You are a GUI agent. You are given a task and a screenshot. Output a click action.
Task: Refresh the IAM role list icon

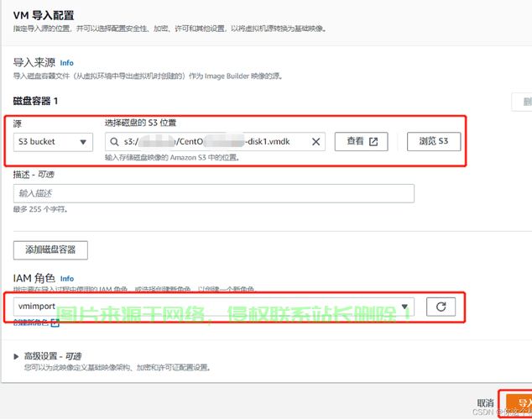(441, 307)
